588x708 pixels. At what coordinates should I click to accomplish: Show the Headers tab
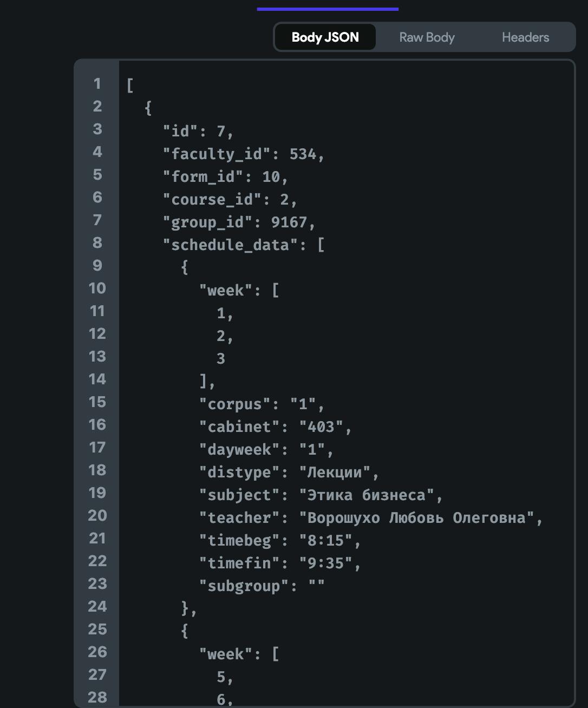525,37
